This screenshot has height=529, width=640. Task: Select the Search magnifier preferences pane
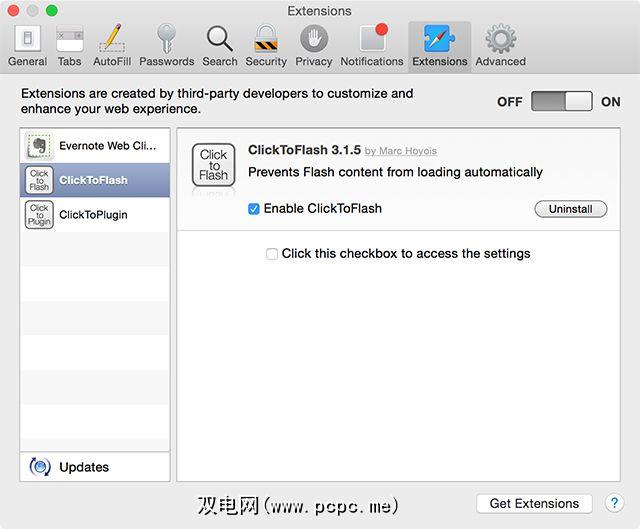click(220, 45)
